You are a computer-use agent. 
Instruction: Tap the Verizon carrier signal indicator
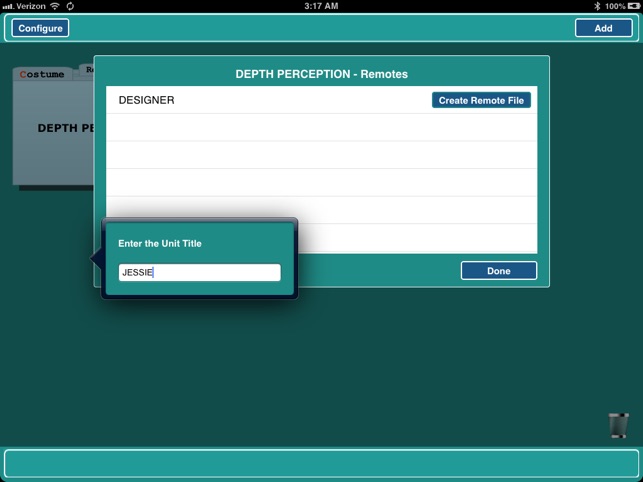coord(24,6)
